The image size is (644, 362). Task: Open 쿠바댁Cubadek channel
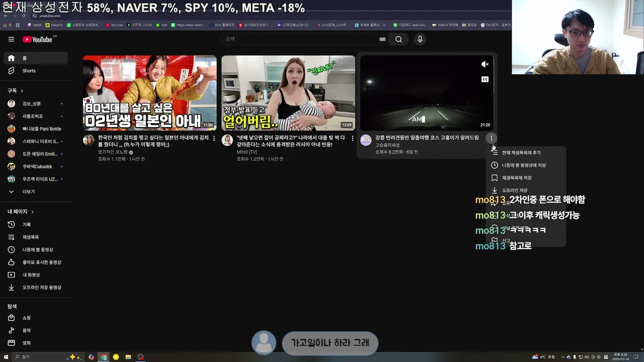35,166
